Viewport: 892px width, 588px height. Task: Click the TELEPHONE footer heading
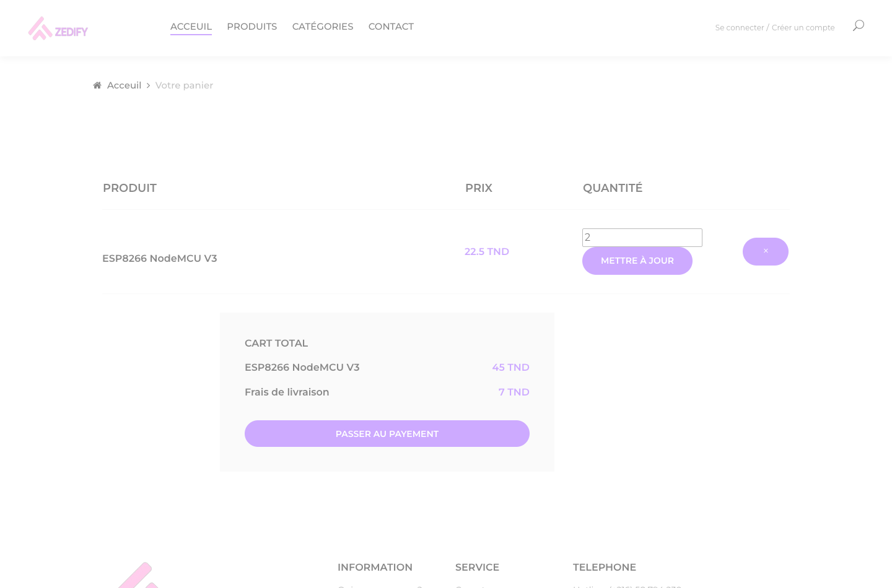click(605, 568)
